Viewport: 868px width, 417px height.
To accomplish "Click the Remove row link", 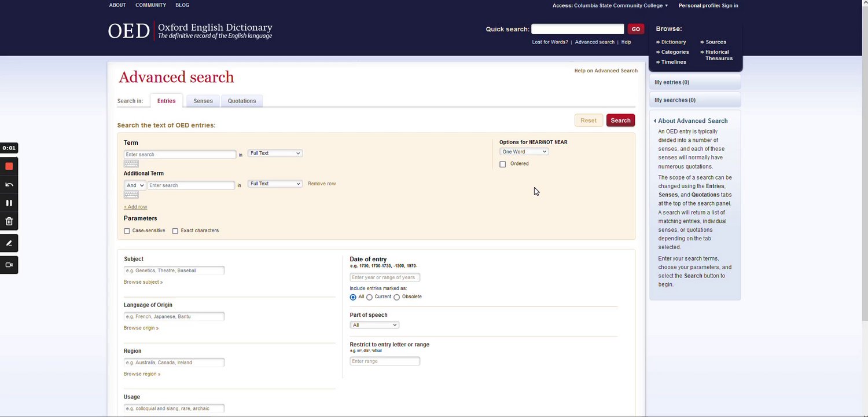I will (x=322, y=184).
